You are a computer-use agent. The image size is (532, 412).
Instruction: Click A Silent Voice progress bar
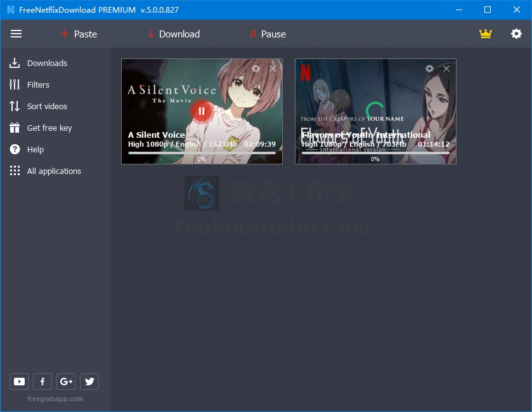coord(202,153)
